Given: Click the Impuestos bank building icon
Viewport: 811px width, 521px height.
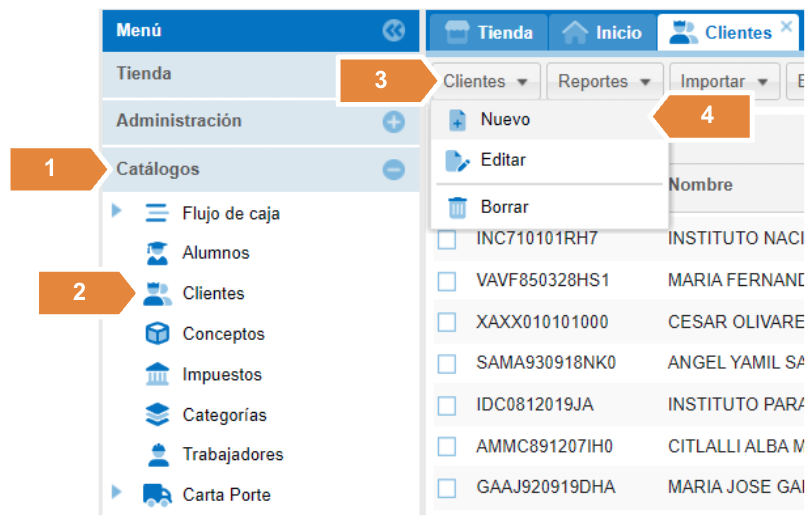Looking at the screenshot, I should click(x=157, y=375).
